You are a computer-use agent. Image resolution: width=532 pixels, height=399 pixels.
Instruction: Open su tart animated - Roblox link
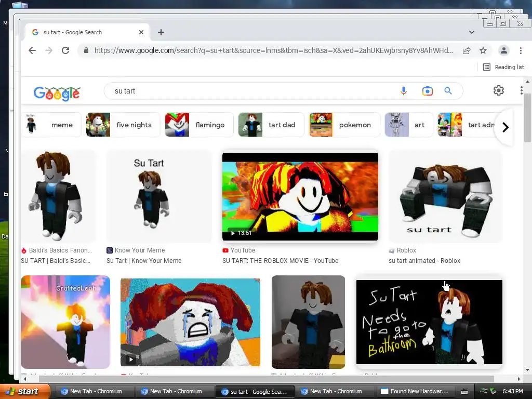424,261
